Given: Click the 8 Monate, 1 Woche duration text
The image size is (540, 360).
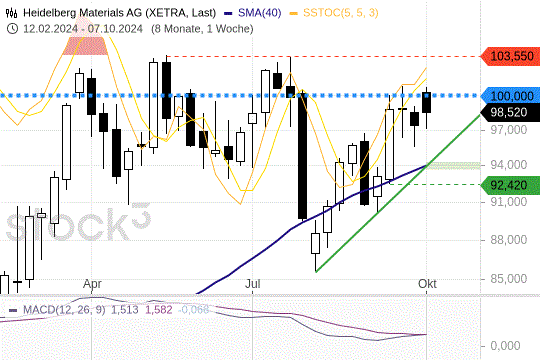Looking at the screenshot, I should coord(202,29).
